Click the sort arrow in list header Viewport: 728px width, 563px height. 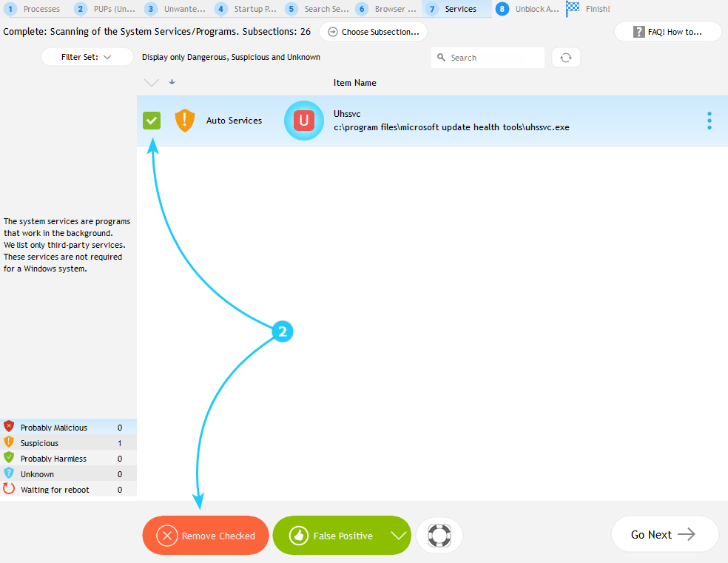(x=172, y=82)
